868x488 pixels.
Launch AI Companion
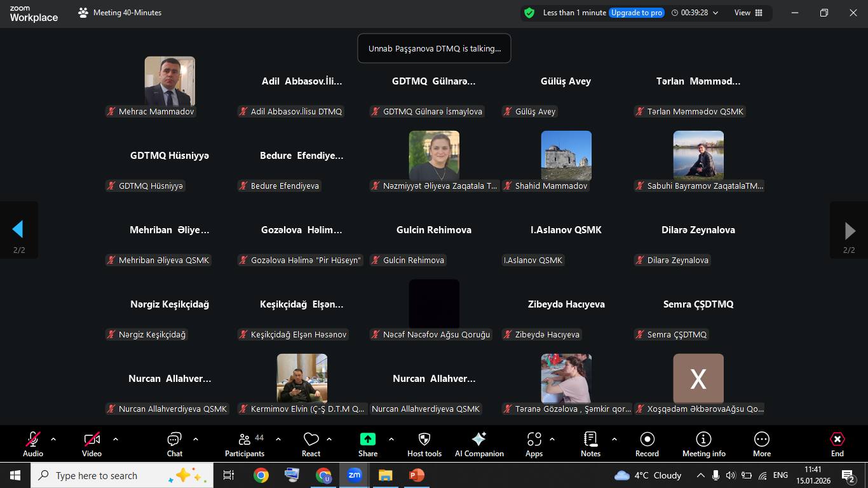click(479, 444)
